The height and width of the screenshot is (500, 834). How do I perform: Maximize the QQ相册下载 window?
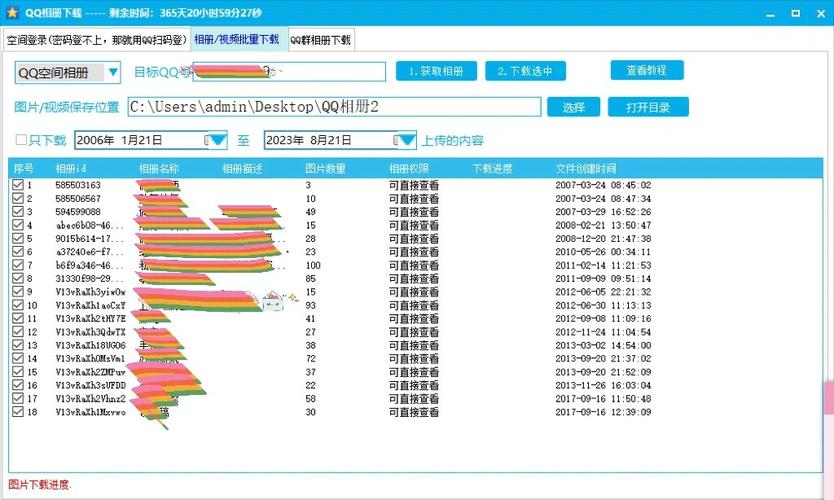pyautogui.click(x=796, y=13)
